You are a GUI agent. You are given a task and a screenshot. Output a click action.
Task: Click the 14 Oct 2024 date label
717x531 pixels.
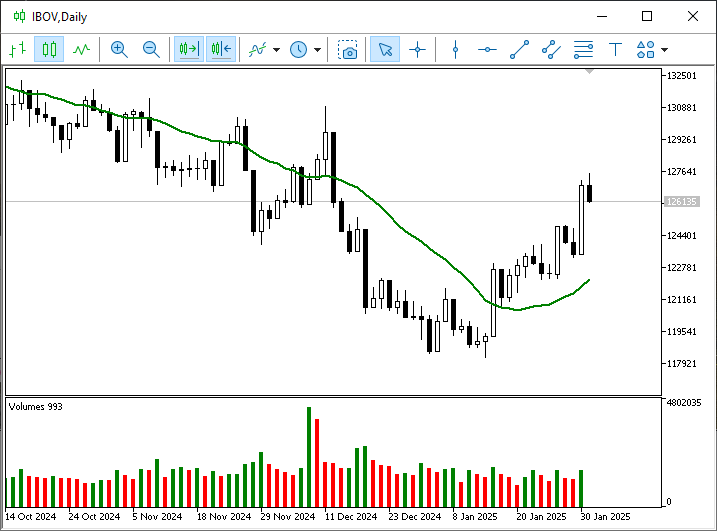[x=30, y=517]
